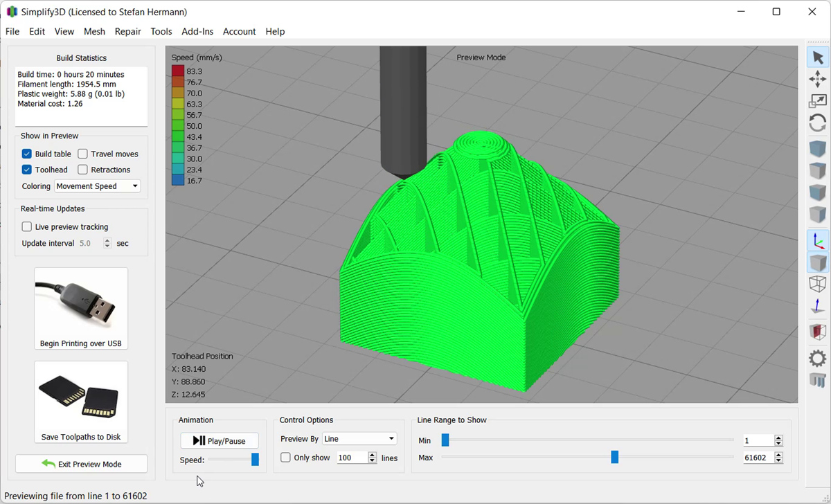
Task: Select the scale model tool
Action: click(818, 101)
